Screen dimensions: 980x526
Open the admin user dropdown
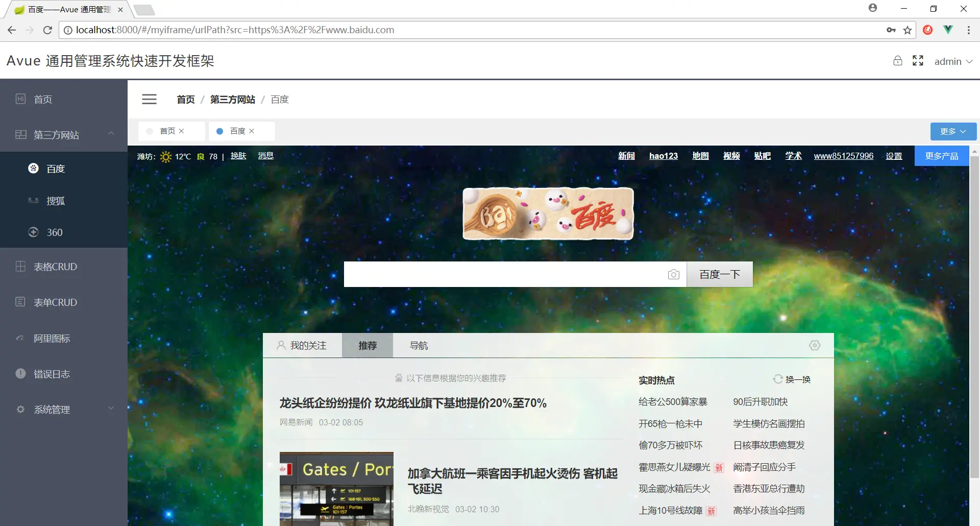tap(953, 61)
